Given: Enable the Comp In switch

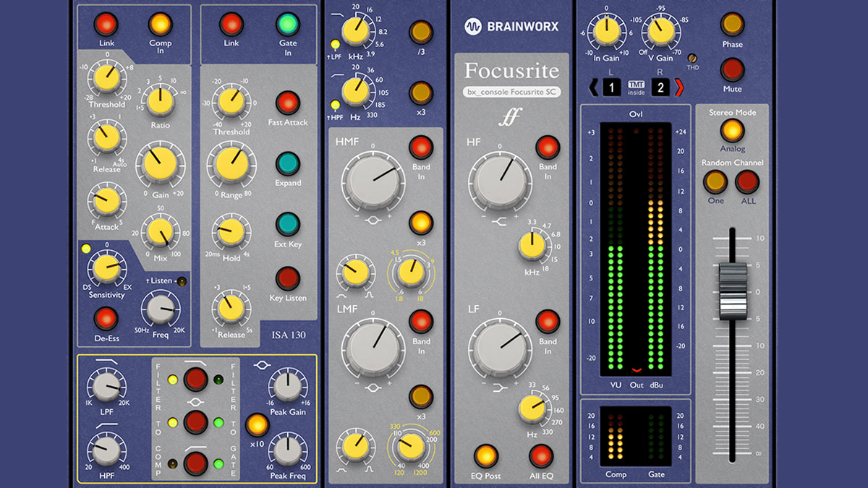Looking at the screenshot, I should coord(161,25).
